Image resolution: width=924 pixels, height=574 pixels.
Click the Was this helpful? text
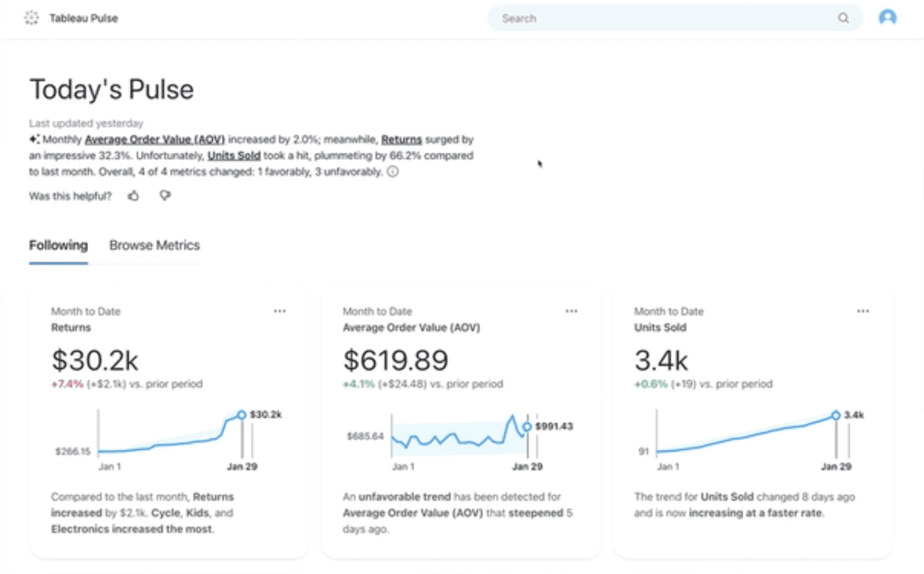click(71, 196)
